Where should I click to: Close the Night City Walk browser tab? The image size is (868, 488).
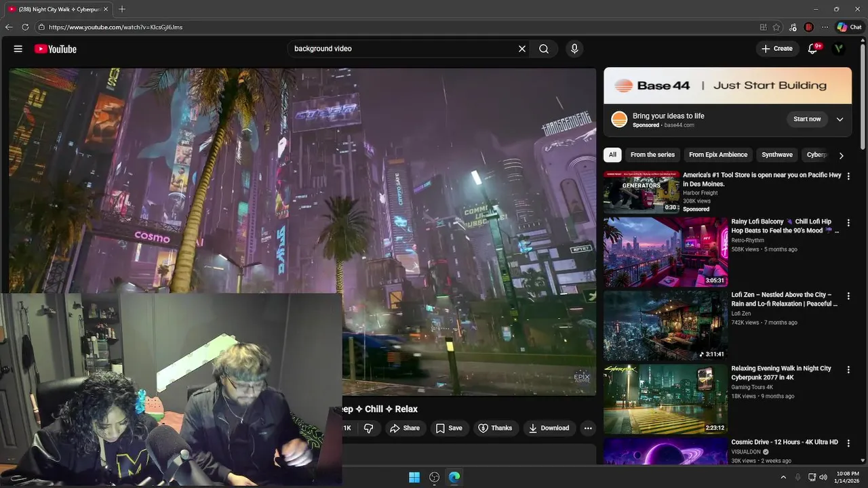pyautogui.click(x=105, y=9)
